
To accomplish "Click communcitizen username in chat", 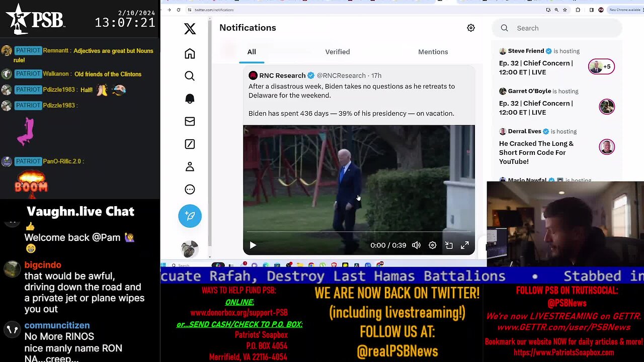I will (x=57, y=325).
